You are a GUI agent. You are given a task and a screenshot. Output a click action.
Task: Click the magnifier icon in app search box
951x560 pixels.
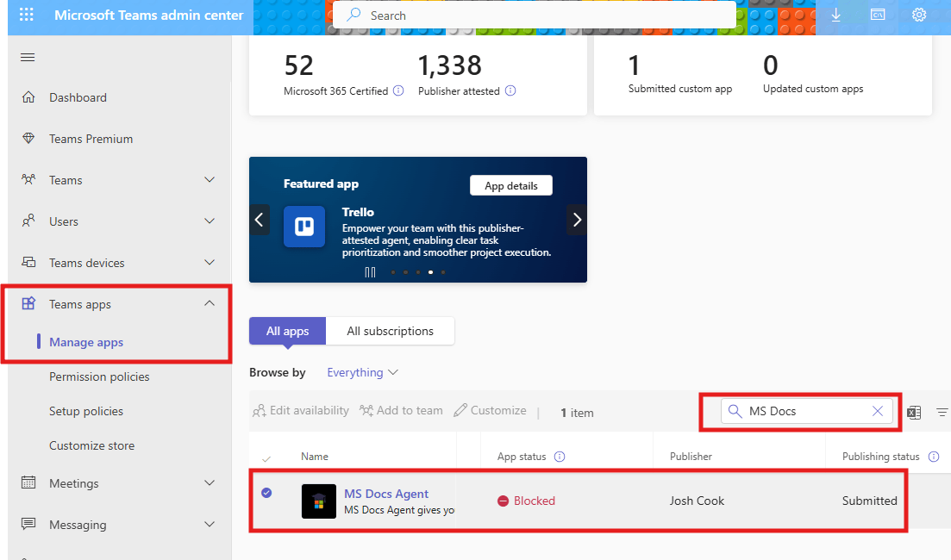click(735, 411)
